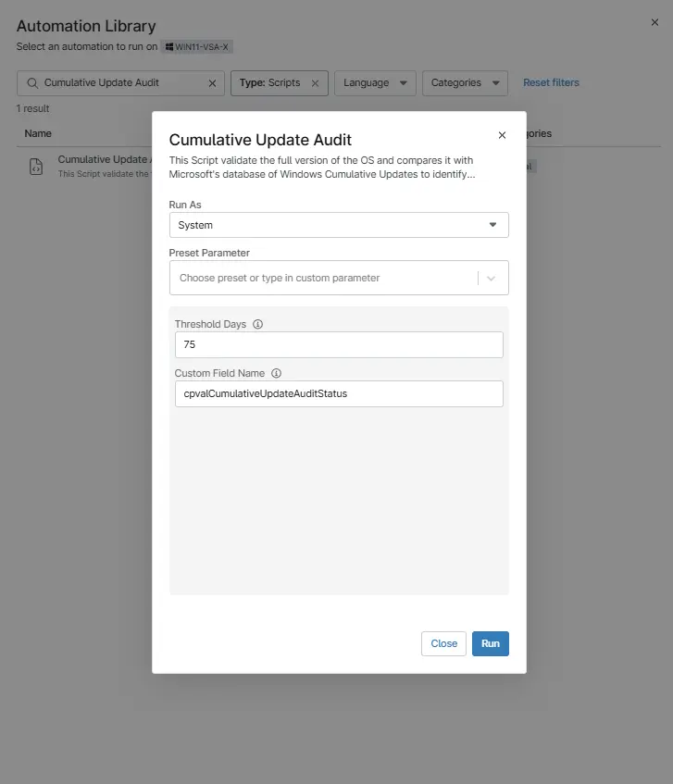Click the Cumulative Update Audit search box
The image size is (673, 784).
click(x=120, y=83)
